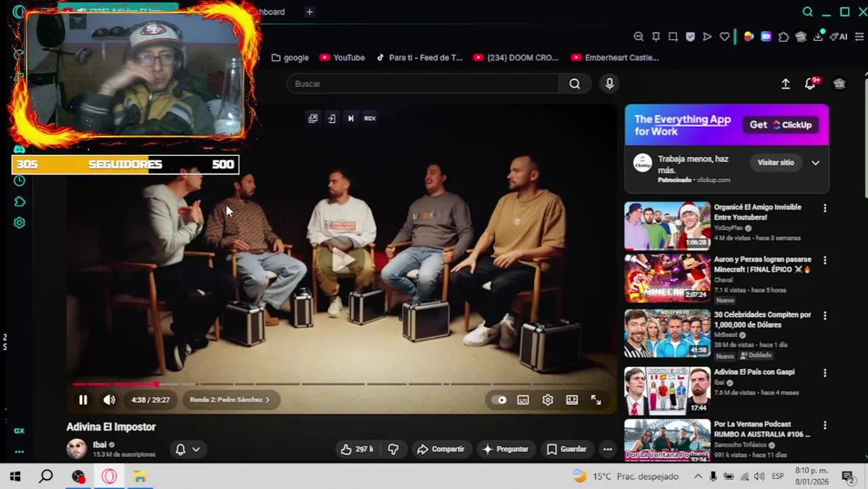868x489 pixels.
Task: Open the browser AI assistant
Action: pos(839,37)
